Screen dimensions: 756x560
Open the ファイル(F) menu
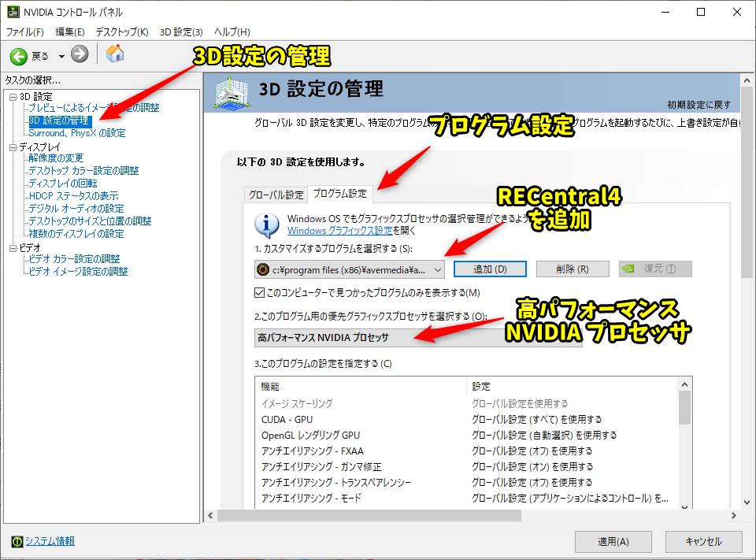[x=25, y=32]
